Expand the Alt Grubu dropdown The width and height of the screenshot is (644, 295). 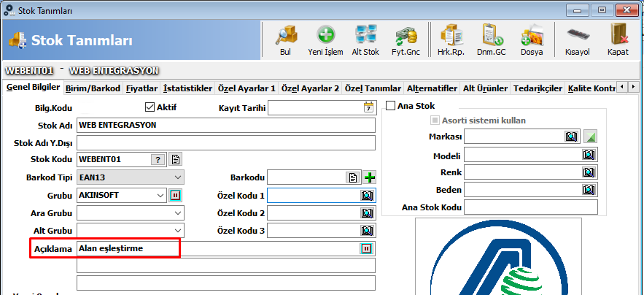point(177,231)
